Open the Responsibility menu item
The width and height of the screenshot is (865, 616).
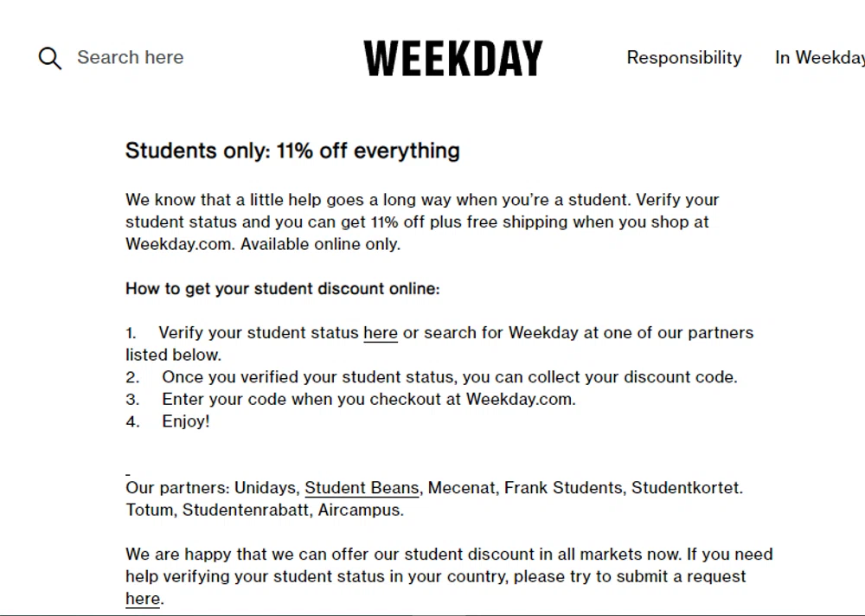click(683, 57)
